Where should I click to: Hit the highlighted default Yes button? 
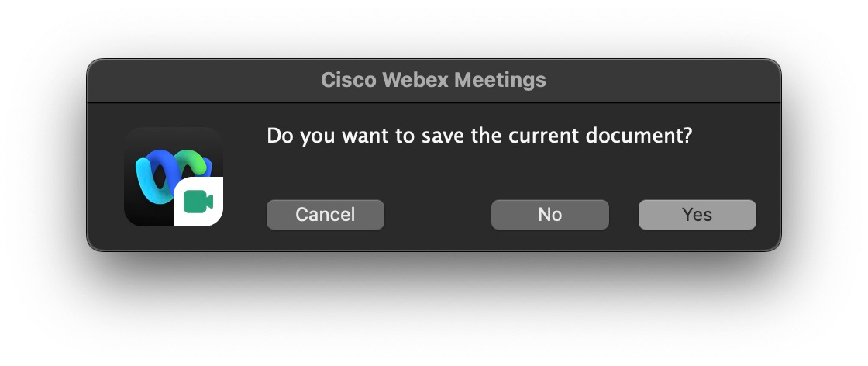pos(697,215)
